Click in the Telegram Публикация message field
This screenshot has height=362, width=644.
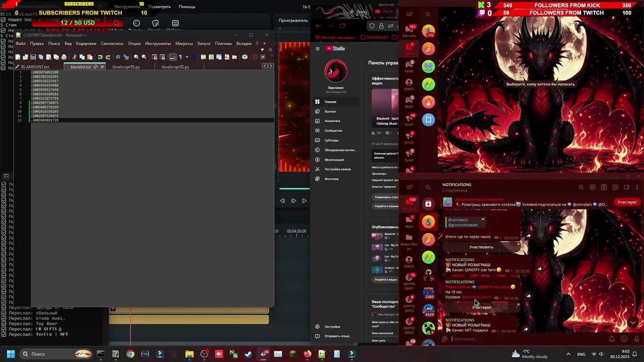[526, 339]
